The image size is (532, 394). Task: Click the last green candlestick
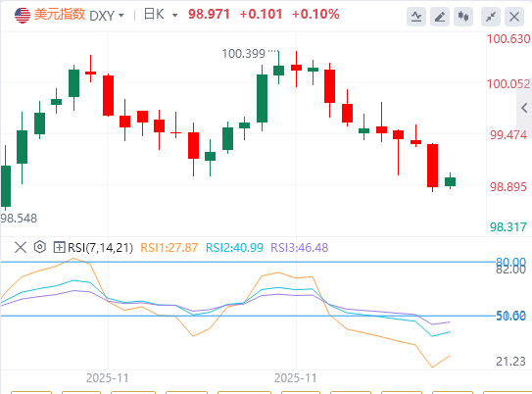451,181
